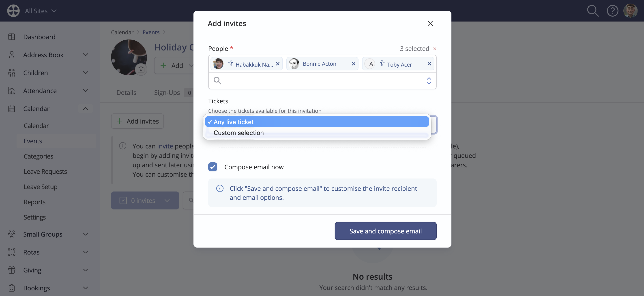
Task: Click the camera icon on event photo
Action: pos(141,69)
